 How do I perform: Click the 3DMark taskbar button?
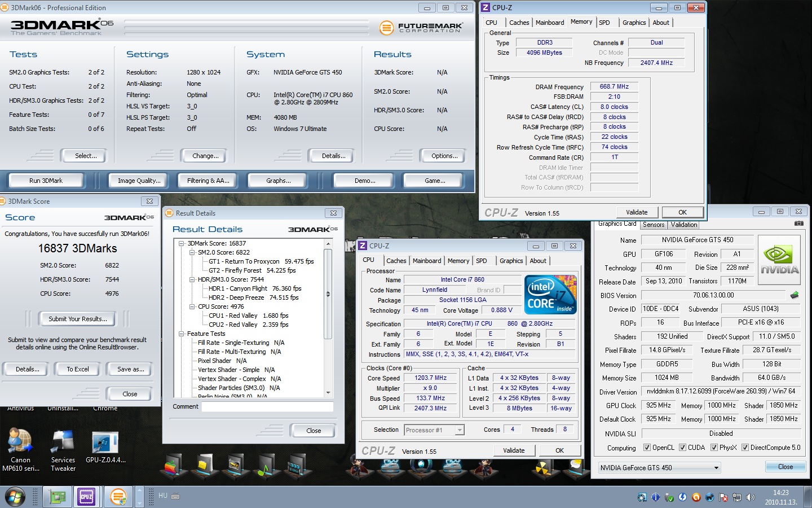coord(118,497)
